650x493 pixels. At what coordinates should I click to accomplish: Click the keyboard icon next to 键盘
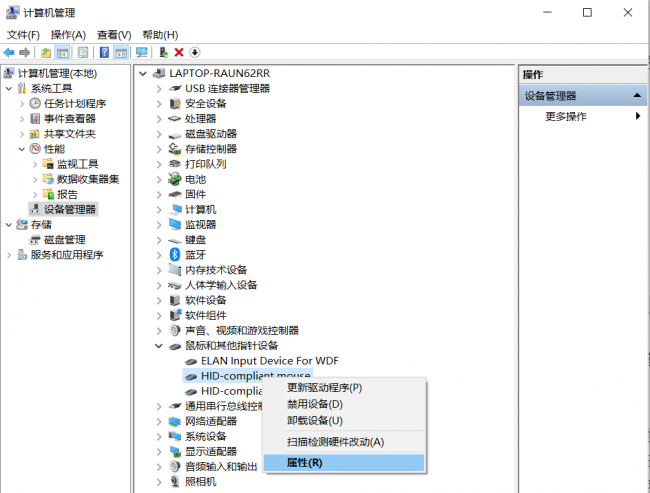(x=175, y=240)
